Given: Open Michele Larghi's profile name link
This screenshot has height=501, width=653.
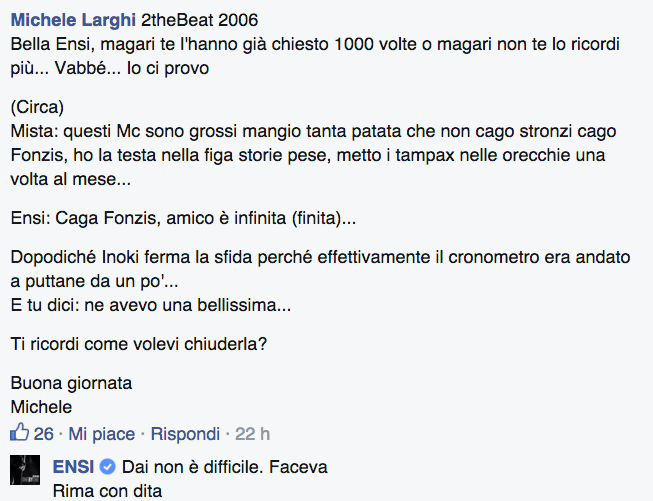Looking at the screenshot, I should (73, 20).
